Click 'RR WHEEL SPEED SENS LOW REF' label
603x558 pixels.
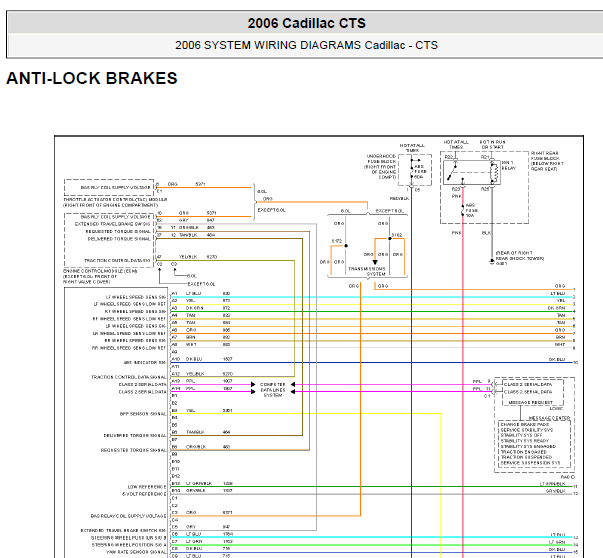click(129, 348)
